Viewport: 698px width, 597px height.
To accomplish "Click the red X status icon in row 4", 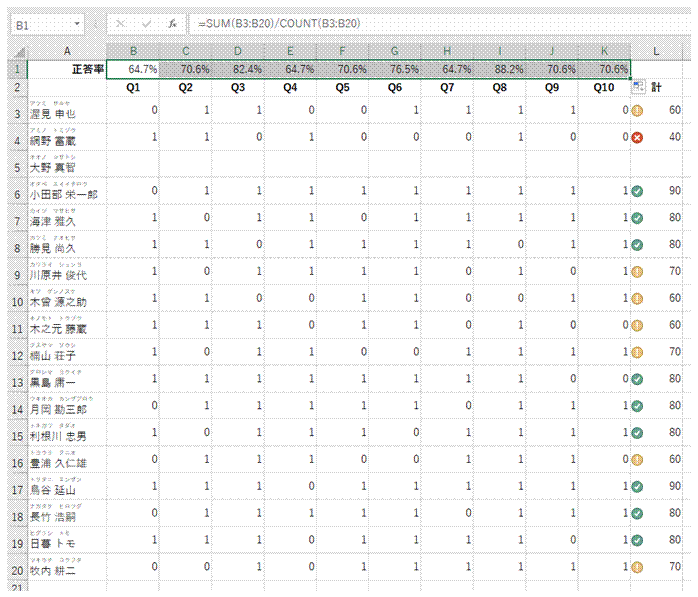I will pyautogui.click(x=637, y=138).
